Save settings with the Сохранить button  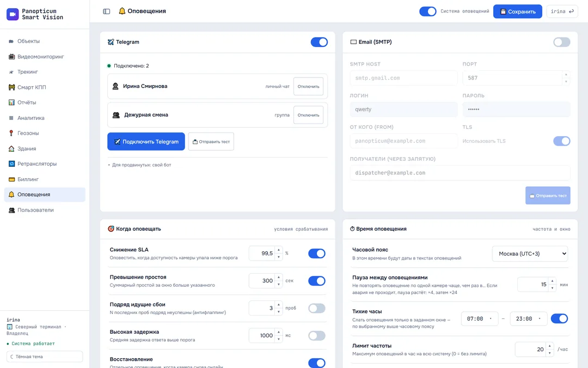point(518,11)
